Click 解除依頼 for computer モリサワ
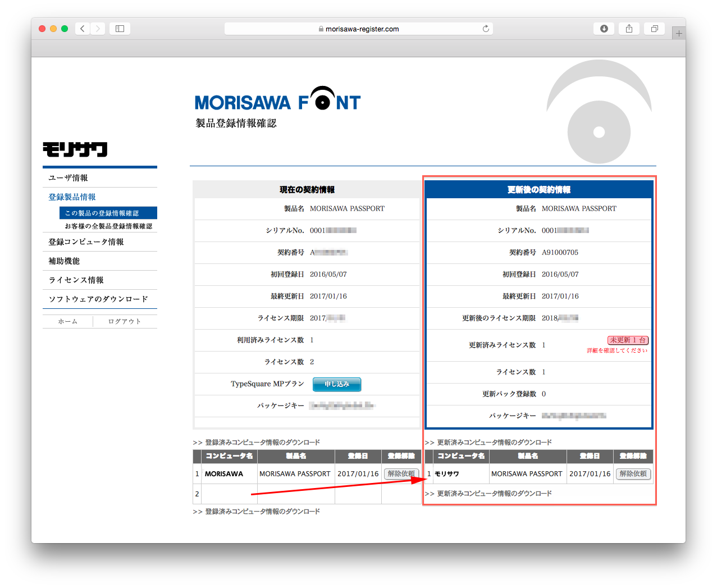Viewport: 717px width, 588px height. 633,474
